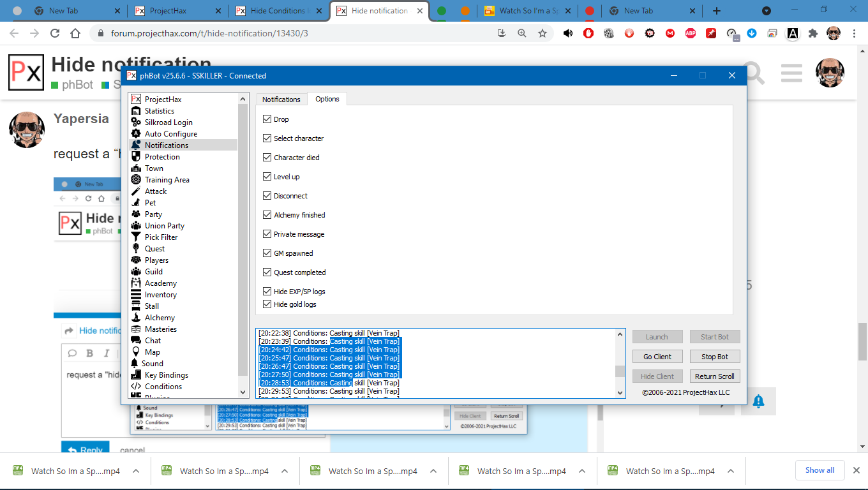Uncheck the Drop notification checkbox
This screenshot has width=868, height=490.
pos(267,119)
